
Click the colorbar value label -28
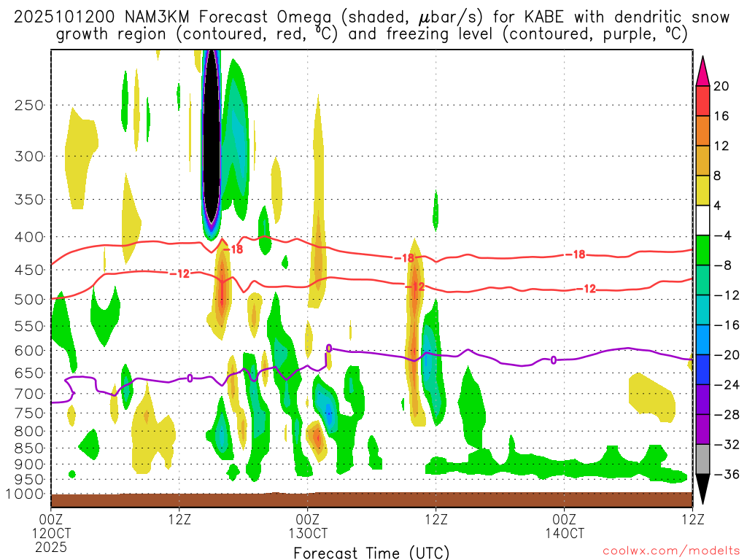click(727, 415)
